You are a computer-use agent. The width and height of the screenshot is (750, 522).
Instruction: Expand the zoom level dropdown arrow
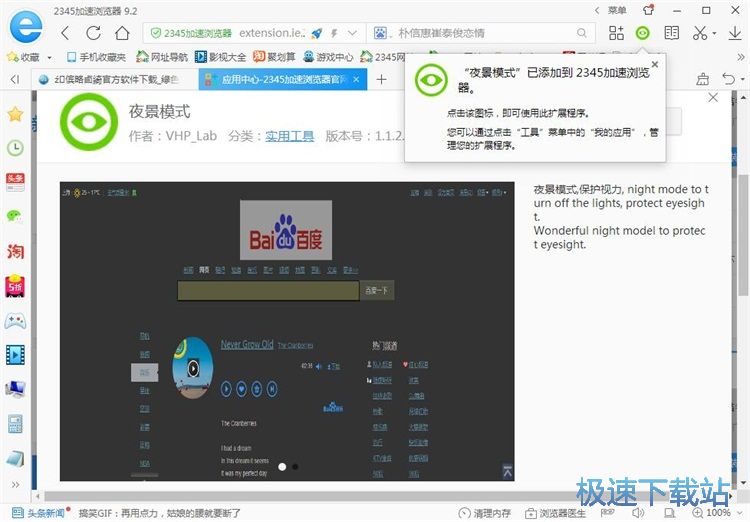coord(739,513)
